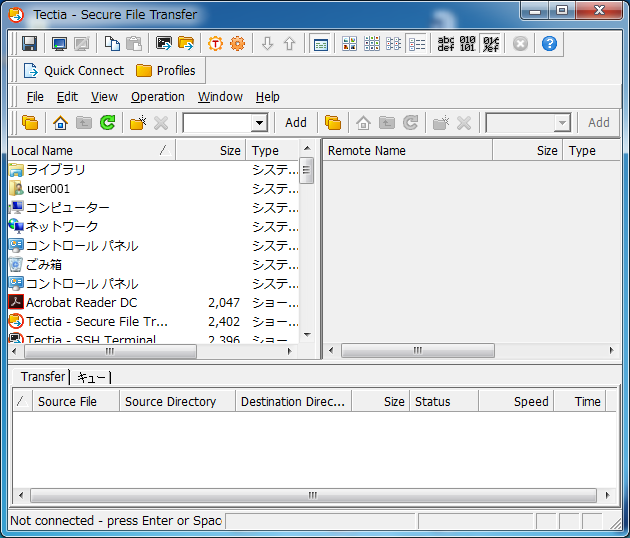The height and width of the screenshot is (538, 630).
Task: Click remote delete X icon
Action: (x=464, y=123)
